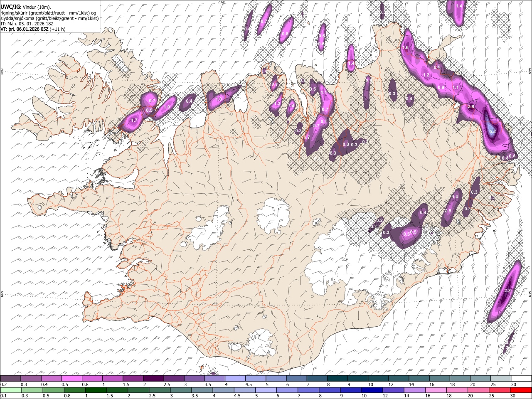Select the Hofsjökull glacier in central Iceland
Viewport: 532px width, 399px height.
(x=273, y=215)
